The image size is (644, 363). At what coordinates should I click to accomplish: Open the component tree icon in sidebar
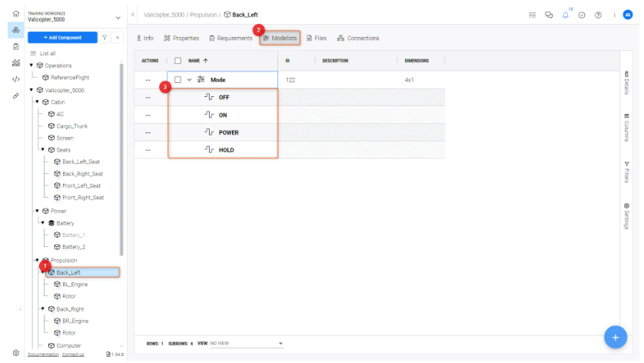pos(15,30)
